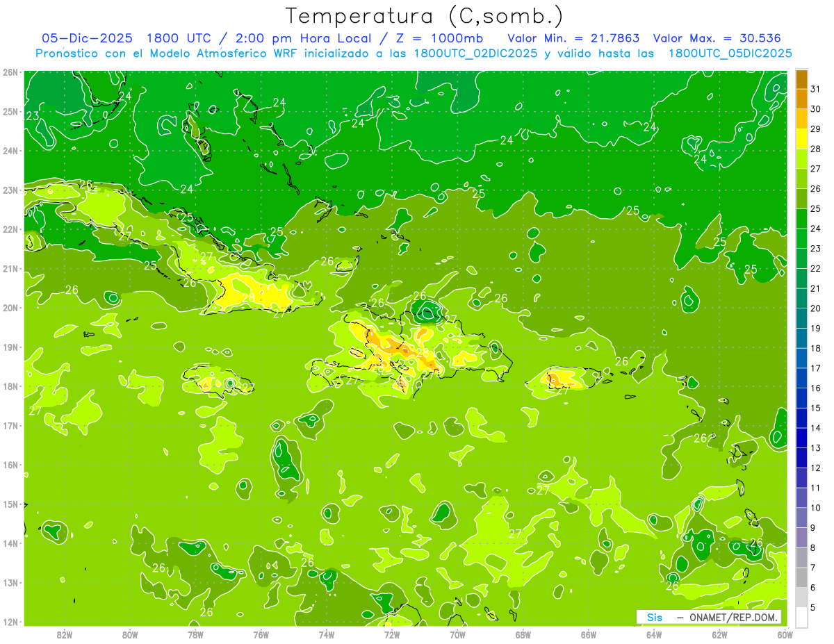Click the "22N" latitude axis label
This screenshot has width=834, height=644.
[x=10, y=229]
